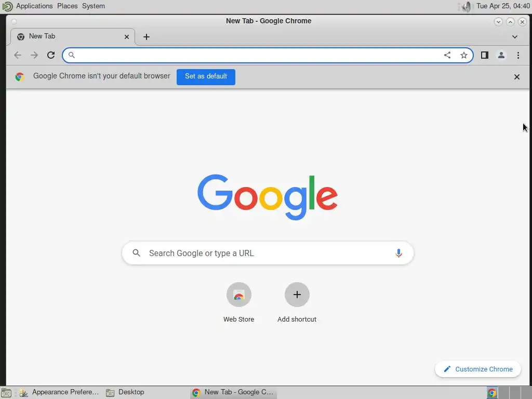Click the magnifier in Google search box
This screenshot has height=399, width=532.
click(x=137, y=253)
